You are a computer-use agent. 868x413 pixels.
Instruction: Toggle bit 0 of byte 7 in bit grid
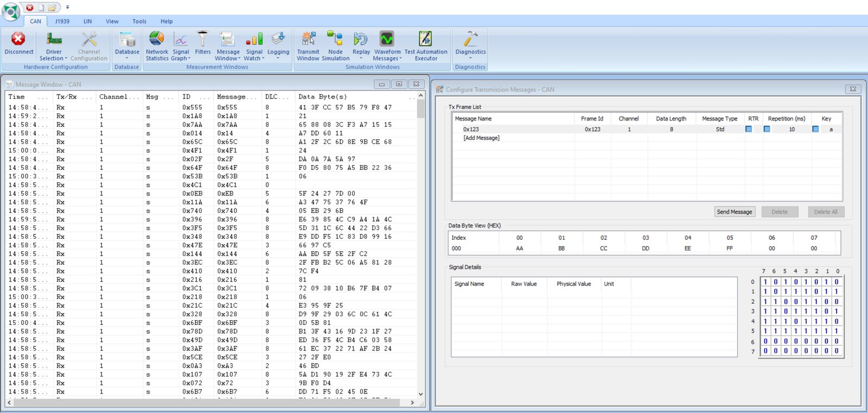point(837,351)
